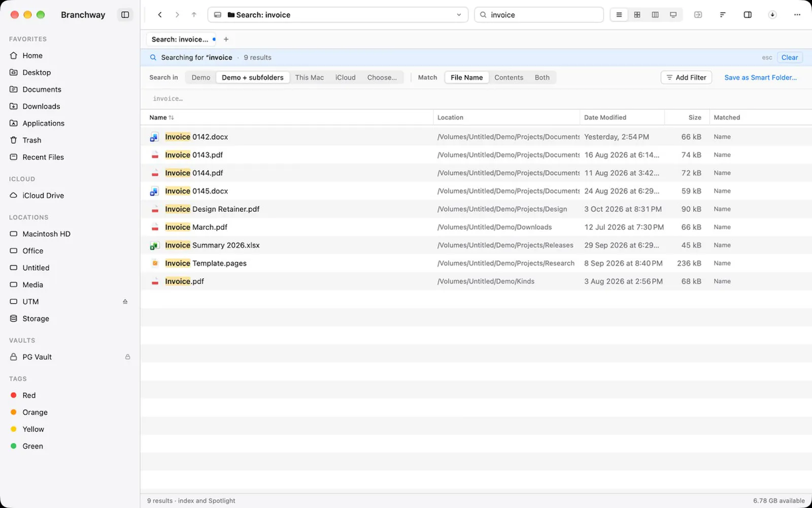Switch to gallery view
Screen dimensions: 812x508
[x=673, y=15]
